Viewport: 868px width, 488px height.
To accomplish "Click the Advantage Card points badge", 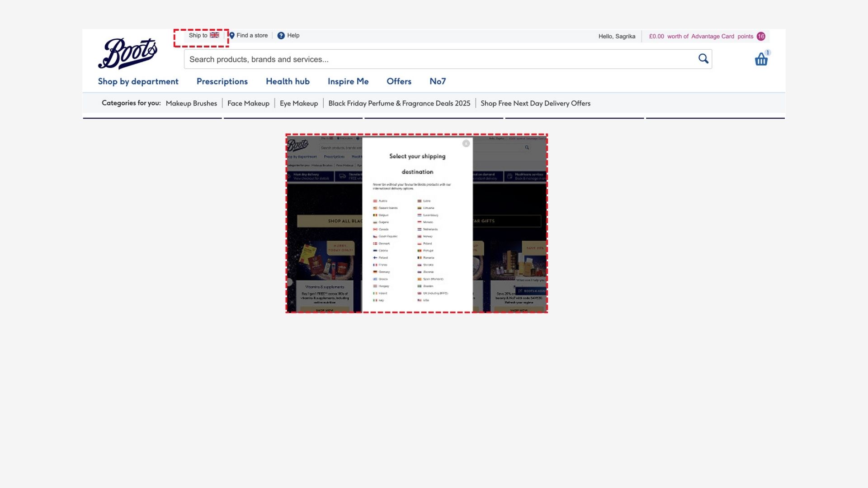I will click(x=761, y=36).
